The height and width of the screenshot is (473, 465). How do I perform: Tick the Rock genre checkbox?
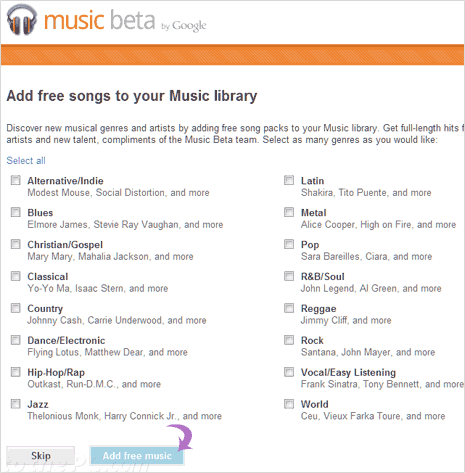pyautogui.click(x=289, y=340)
